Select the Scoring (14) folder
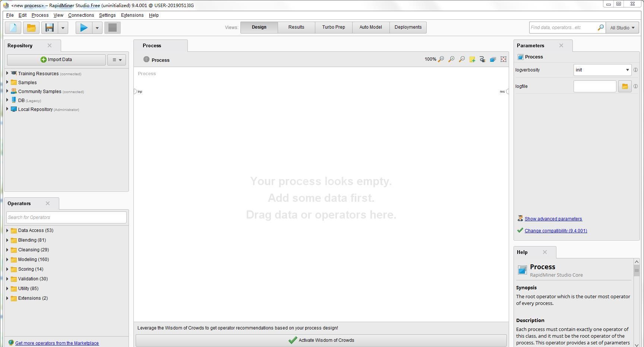 (31, 269)
